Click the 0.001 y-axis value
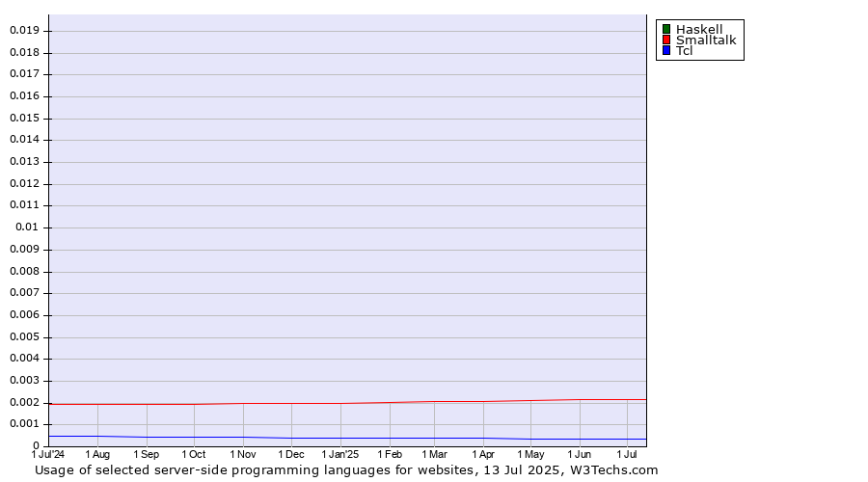The width and height of the screenshot is (868, 482). tap(25, 424)
